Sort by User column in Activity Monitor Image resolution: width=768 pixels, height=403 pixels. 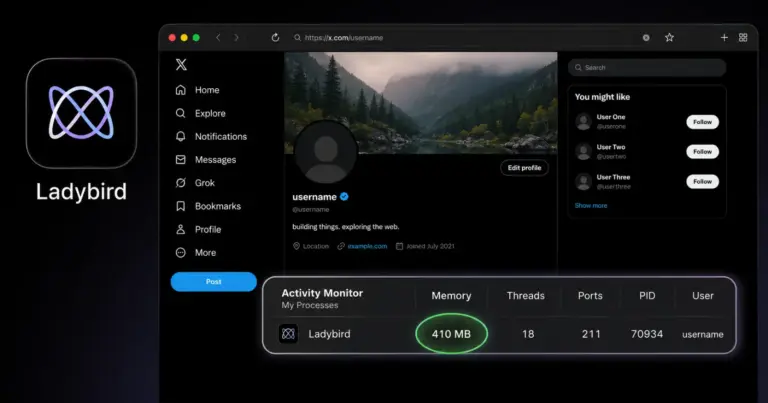pos(702,296)
